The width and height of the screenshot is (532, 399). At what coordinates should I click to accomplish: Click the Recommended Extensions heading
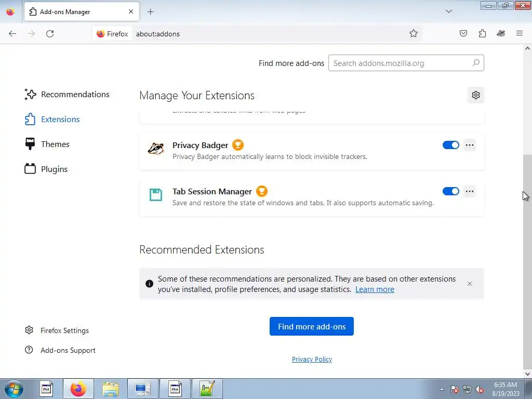(x=202, y=250)
